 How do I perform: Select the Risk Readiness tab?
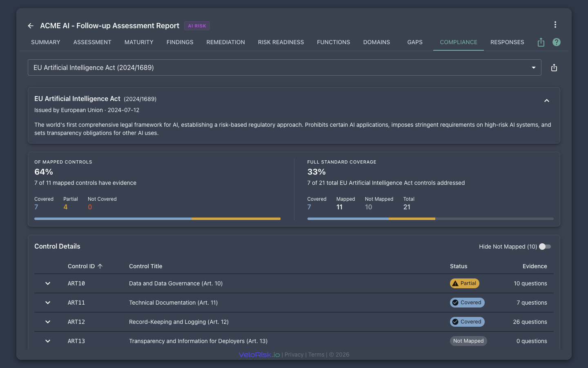(x=281, y=42)
